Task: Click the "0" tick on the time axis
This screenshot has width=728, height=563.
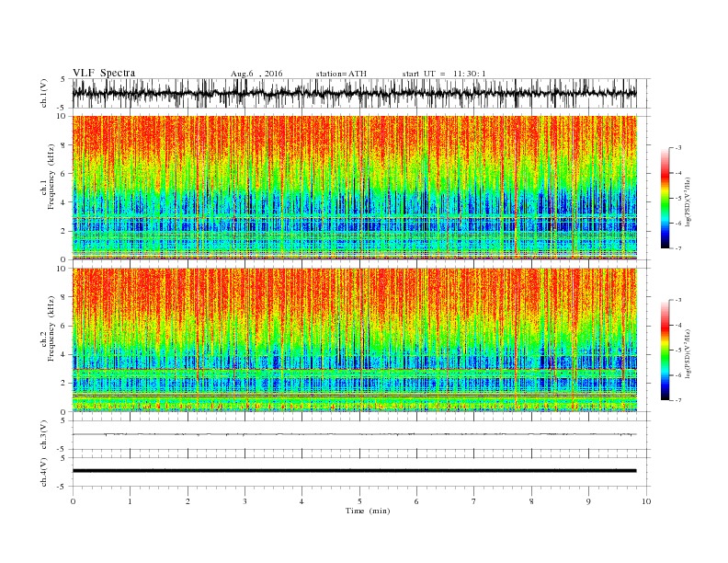Action: click(73, 501)
